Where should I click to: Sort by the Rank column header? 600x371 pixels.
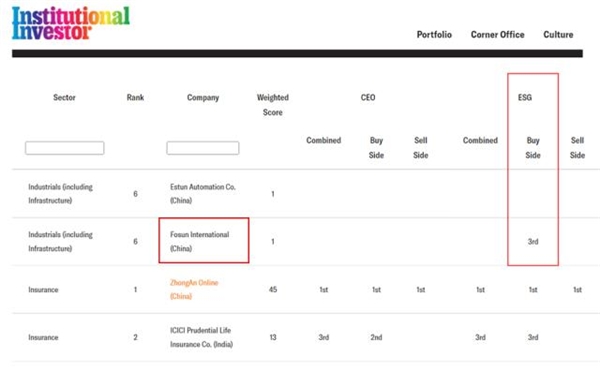point(135,98)
